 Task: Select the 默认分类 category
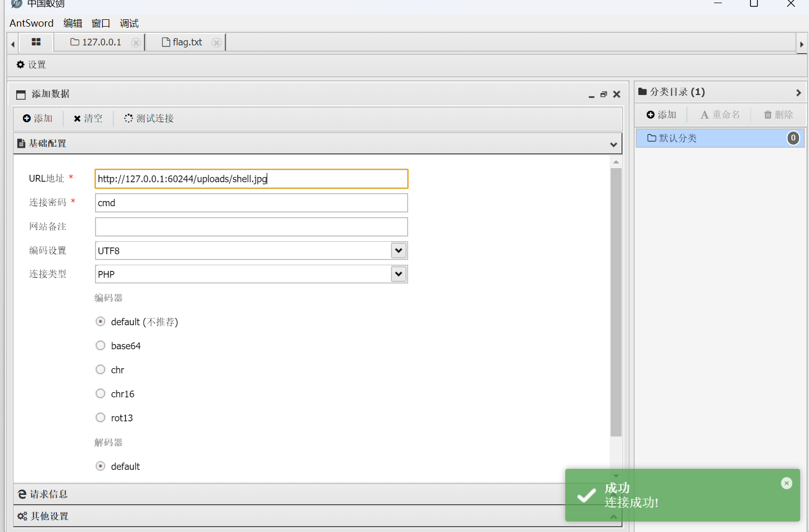[x=720, y=138]
